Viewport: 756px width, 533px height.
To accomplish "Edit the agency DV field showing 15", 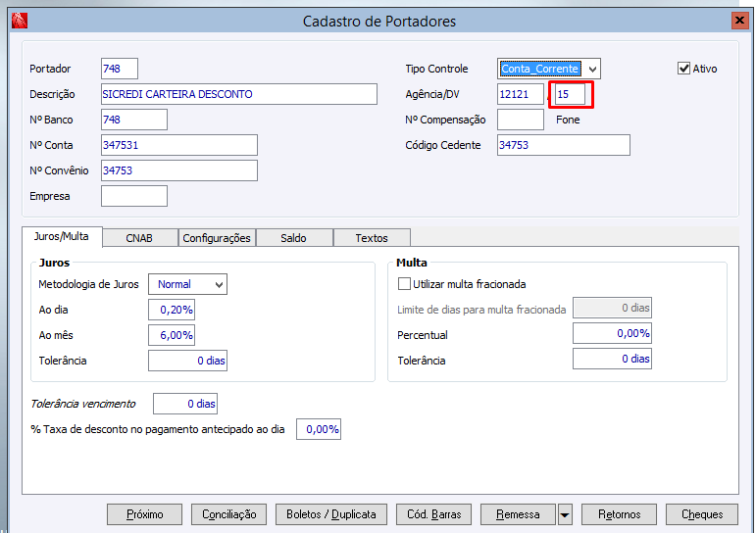I will click(x=570, y=94).
